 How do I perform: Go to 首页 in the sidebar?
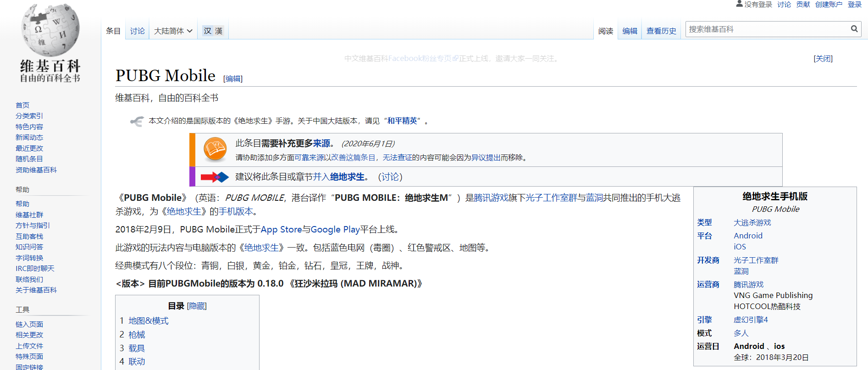tap(22, 105)
